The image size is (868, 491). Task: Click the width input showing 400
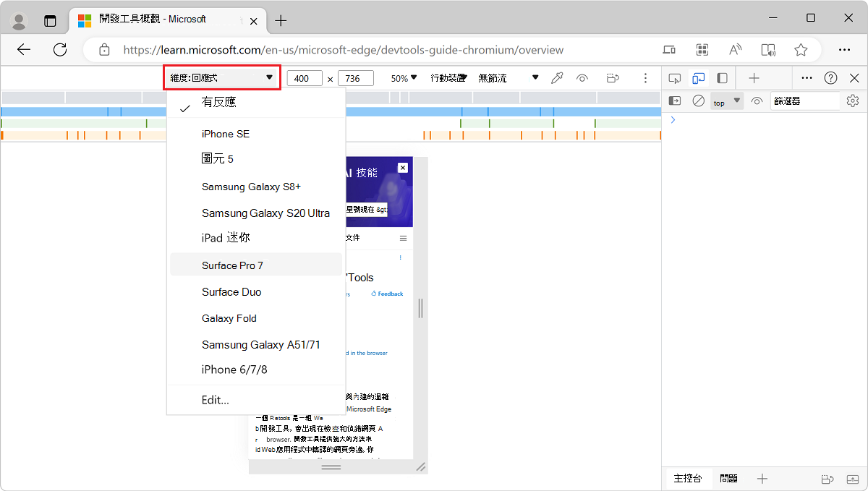tap(304, 77)
